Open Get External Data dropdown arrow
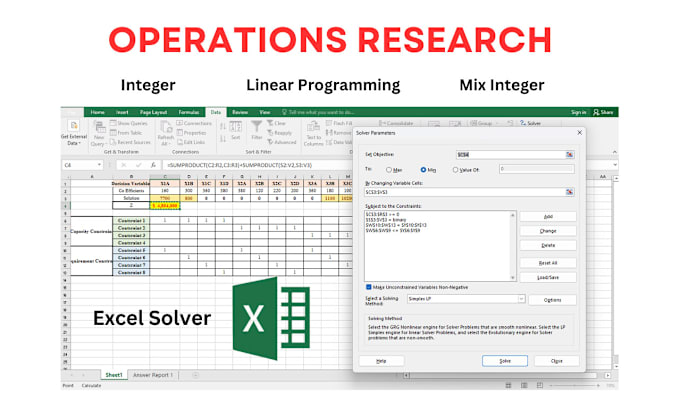Viewport: 680px width, 409px height. (80, 144)
